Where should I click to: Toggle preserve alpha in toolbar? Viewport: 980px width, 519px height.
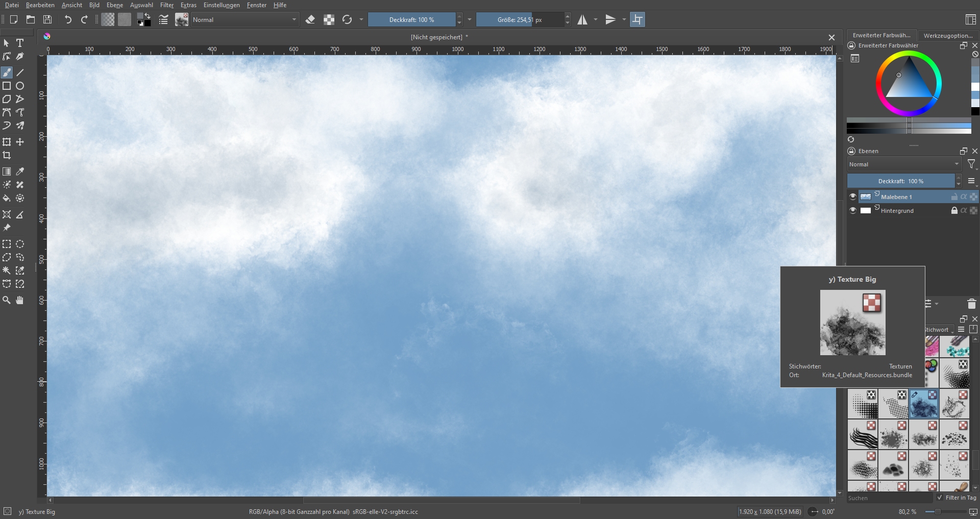[x=329, y=19]
